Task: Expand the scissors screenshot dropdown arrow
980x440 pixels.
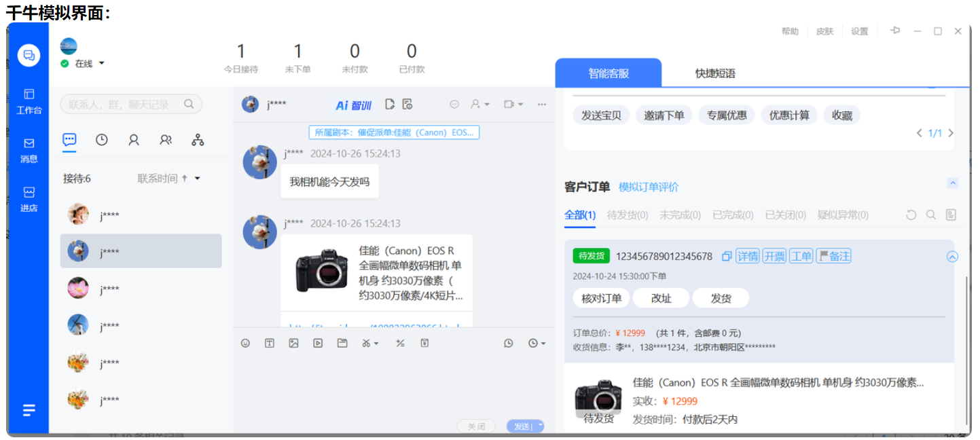Action: pyautogui.click(x=376, y=343)
